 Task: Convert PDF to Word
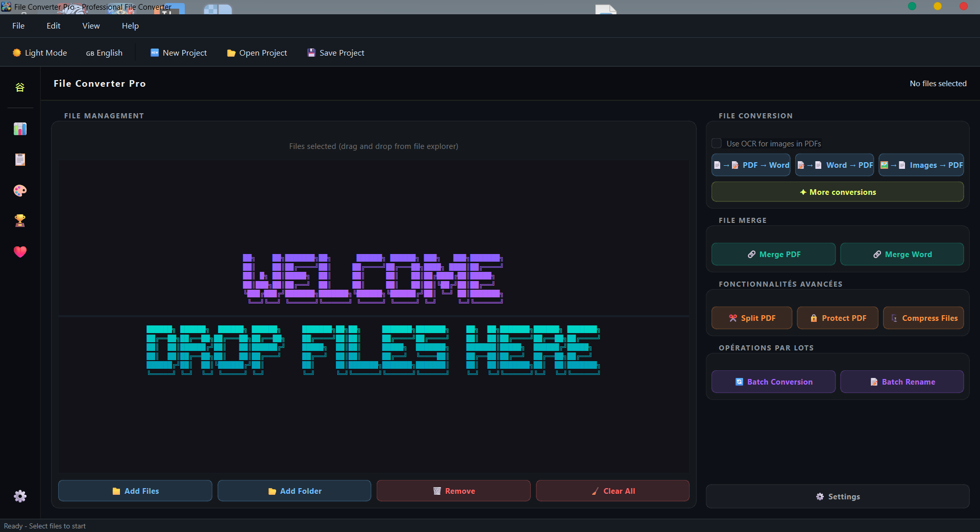pyautogui.click(x=751, y=165)
